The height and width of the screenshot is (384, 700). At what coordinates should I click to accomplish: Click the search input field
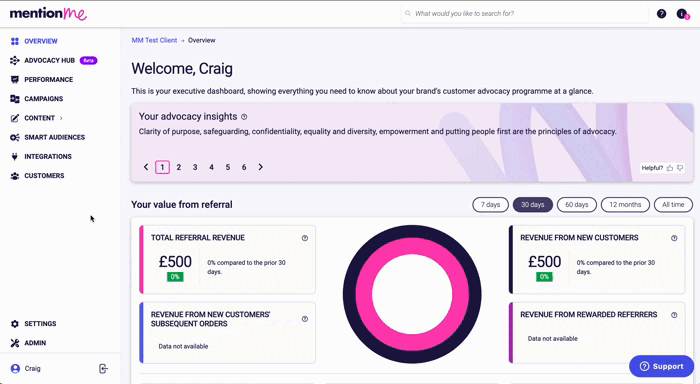[525, 14]
